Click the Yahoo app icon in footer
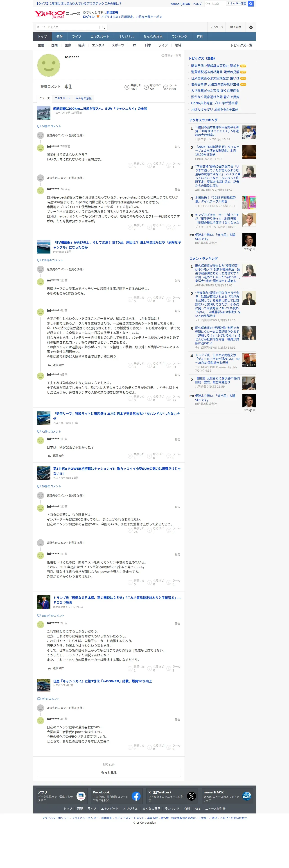 81,796
